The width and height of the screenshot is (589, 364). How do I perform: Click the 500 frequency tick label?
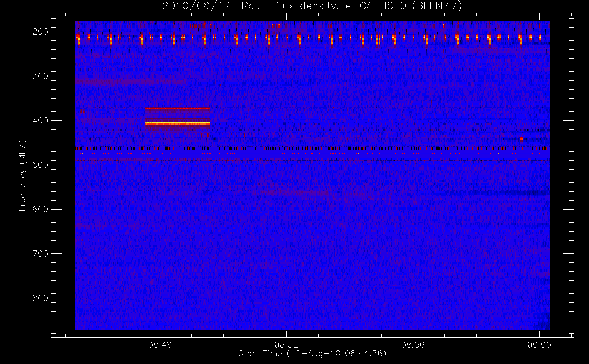[40, 165]
